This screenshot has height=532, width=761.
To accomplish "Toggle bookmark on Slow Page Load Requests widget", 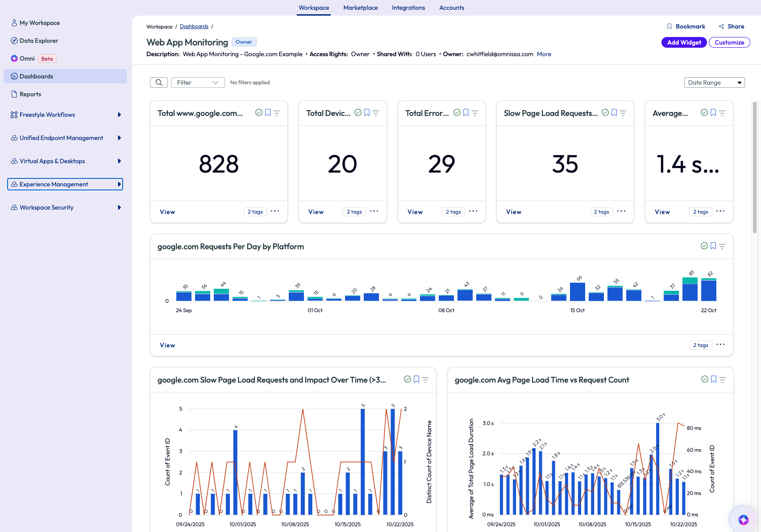I will click(x=614, y=113).
